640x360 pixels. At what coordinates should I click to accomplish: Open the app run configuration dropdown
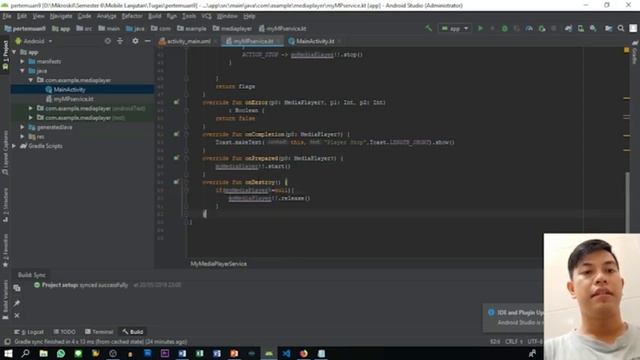(455, 29)
